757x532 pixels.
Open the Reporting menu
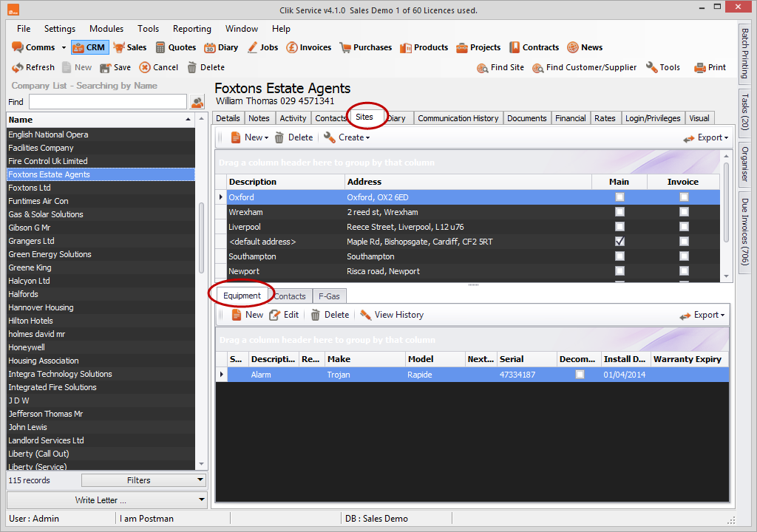[192, 29]
